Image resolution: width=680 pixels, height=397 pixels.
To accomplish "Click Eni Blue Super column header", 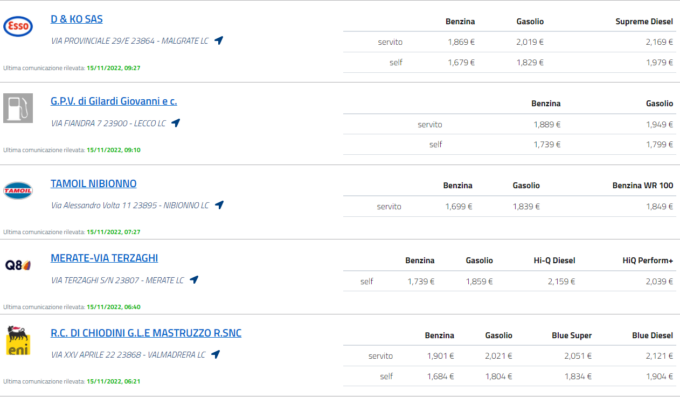I will pos(572,335).
